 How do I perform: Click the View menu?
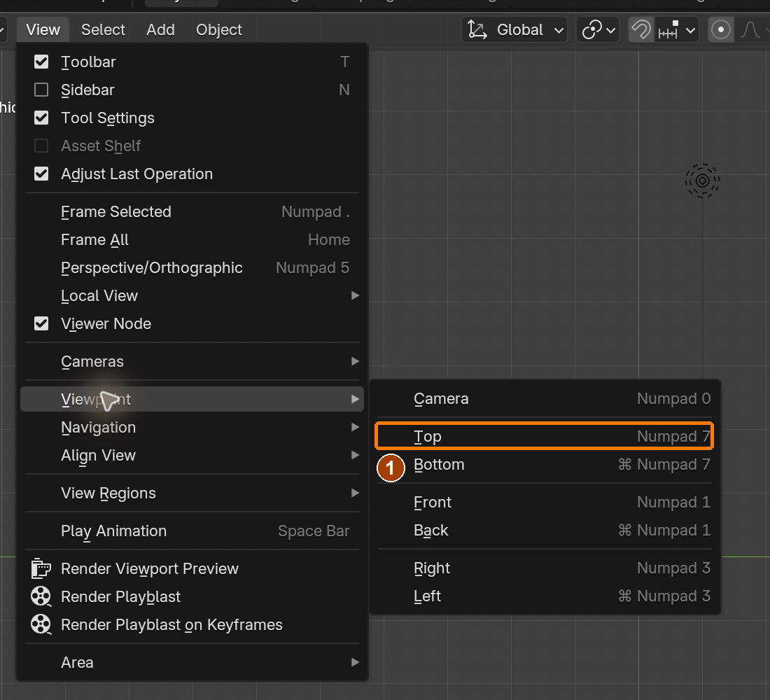click(43, 30)
